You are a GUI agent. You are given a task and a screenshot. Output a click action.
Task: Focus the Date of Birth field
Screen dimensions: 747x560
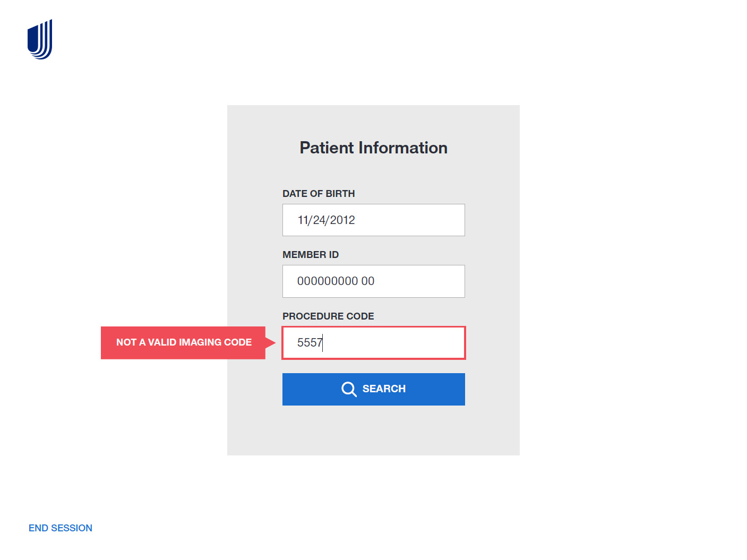pyautogui.click(x=373, y=220)
